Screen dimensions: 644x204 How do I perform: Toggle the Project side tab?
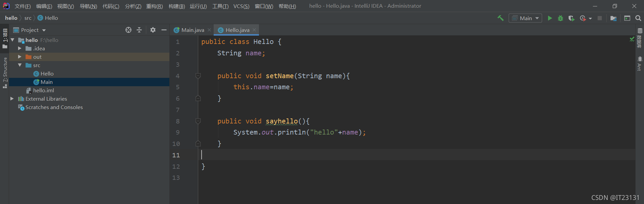5,38
